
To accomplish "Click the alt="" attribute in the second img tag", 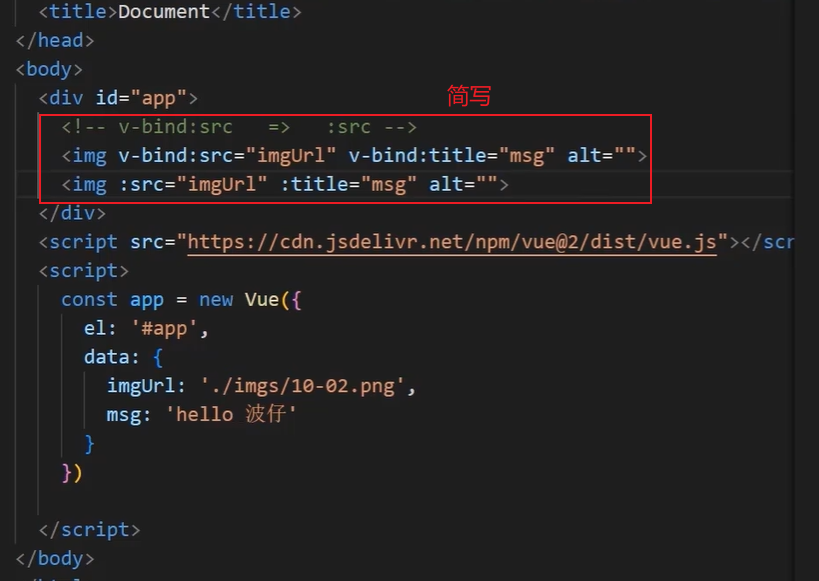I will tap(463, 184).
